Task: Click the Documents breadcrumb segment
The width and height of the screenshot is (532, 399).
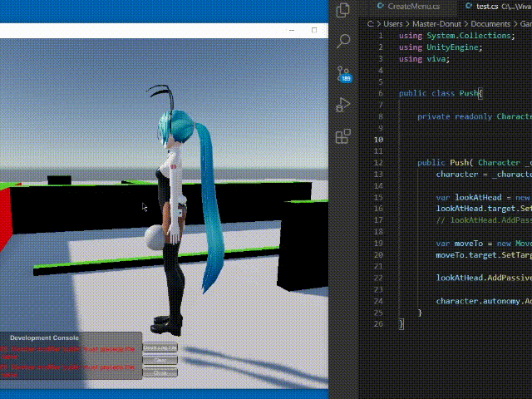Action: [490, 24]
